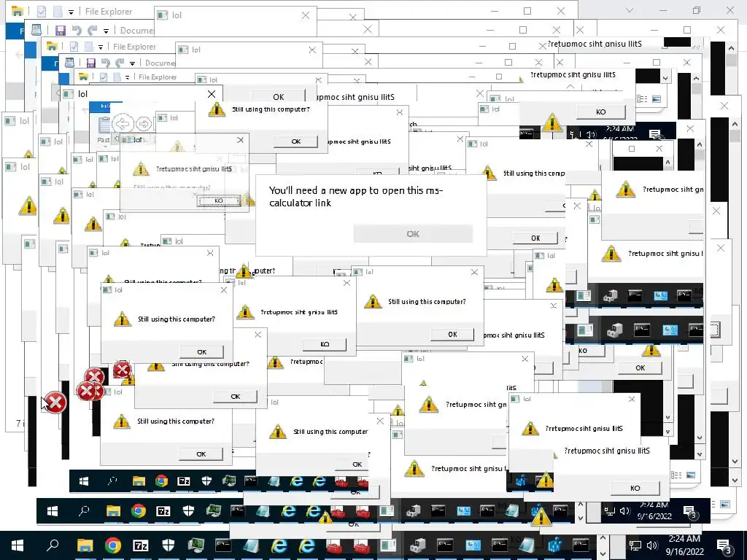Click OK in the ms-calculator link dialog
Screen dimensions: 747x560
point(413,234)
